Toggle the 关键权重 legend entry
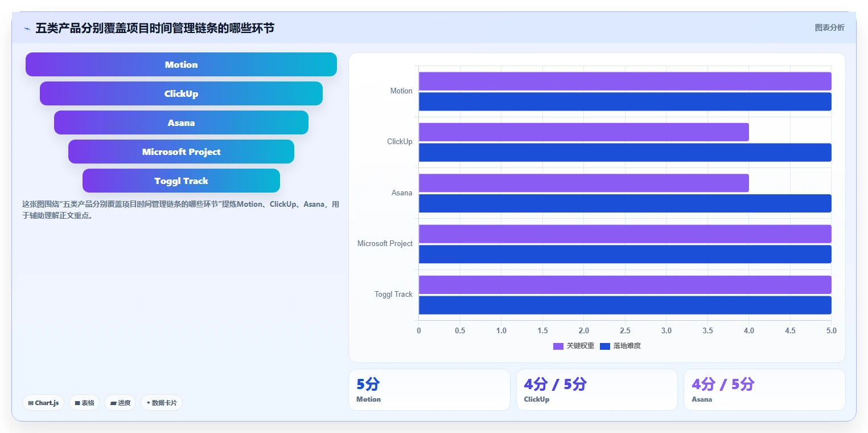 pyautogui.click(x=574, y=346)
